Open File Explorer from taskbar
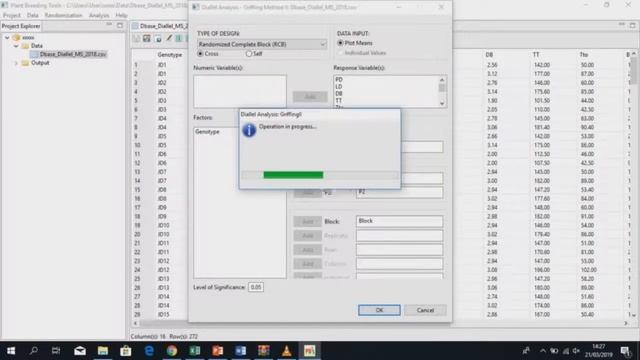 click(x=102, y=351)
